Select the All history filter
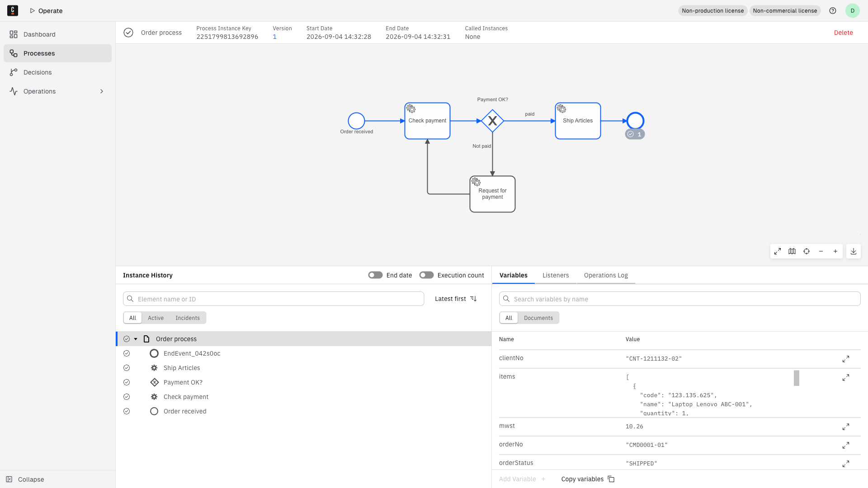The image size is (868, 488). click(132, 318)
